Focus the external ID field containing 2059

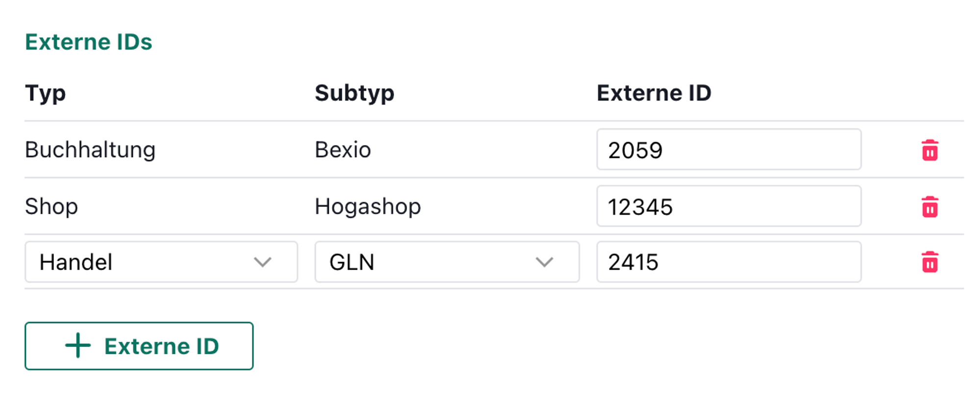(728, 150)
